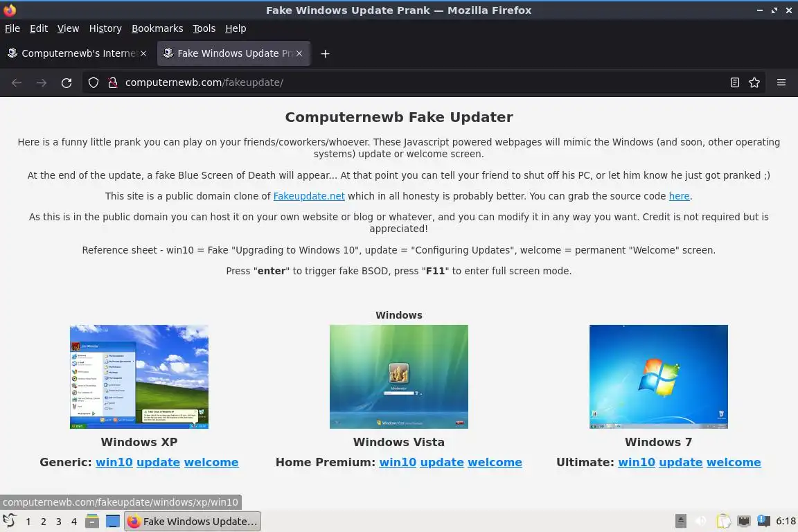Screen dimensions: 798x532
Task: Open Windows Vista win10 link
Action: (398, 462)
